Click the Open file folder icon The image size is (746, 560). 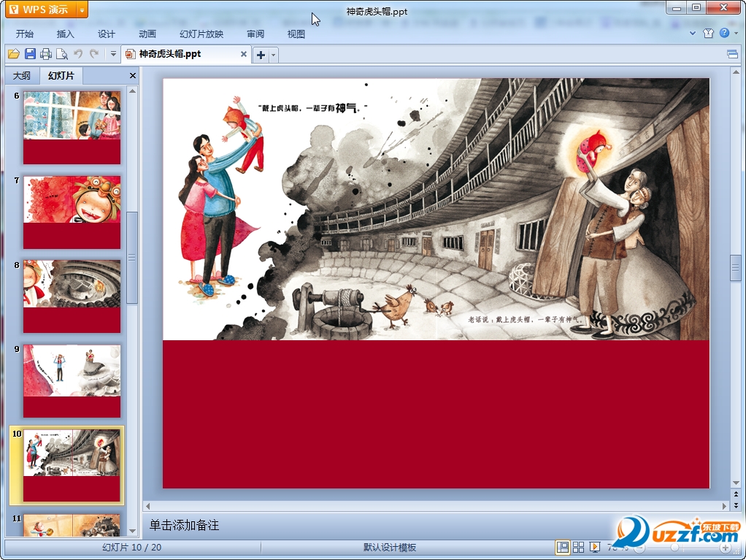14,54
